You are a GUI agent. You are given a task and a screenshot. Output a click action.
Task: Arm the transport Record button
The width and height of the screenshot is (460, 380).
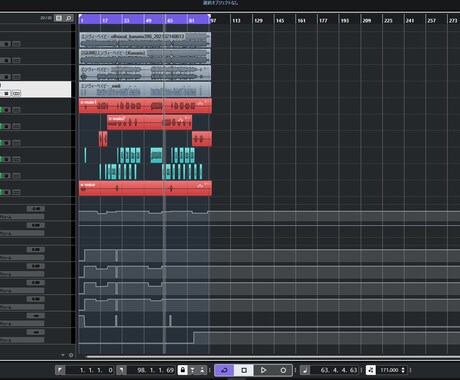[x=283, y=370]
